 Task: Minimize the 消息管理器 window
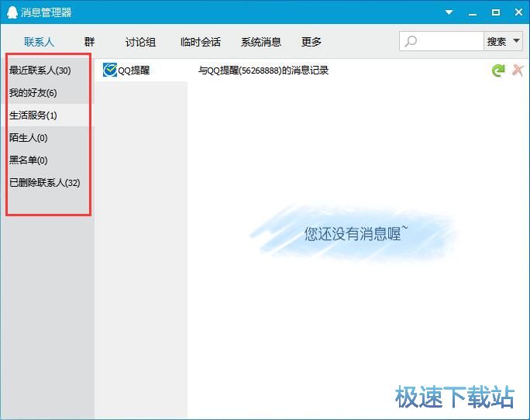click(473, 13)
